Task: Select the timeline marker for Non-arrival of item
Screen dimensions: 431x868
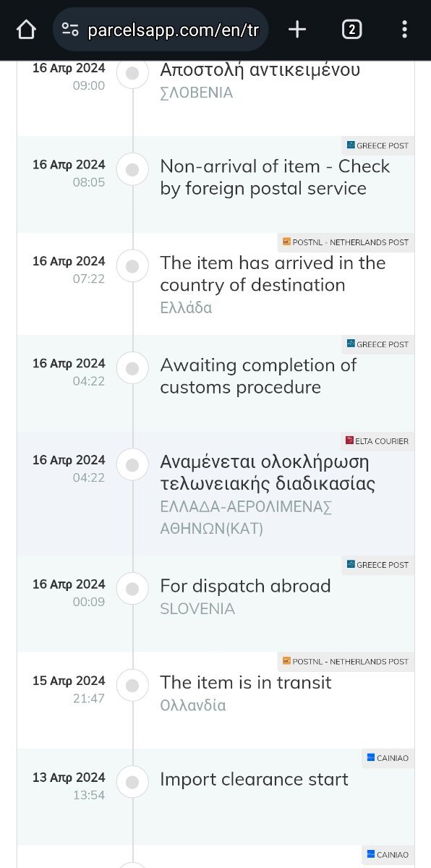Action: click(132, 170)
